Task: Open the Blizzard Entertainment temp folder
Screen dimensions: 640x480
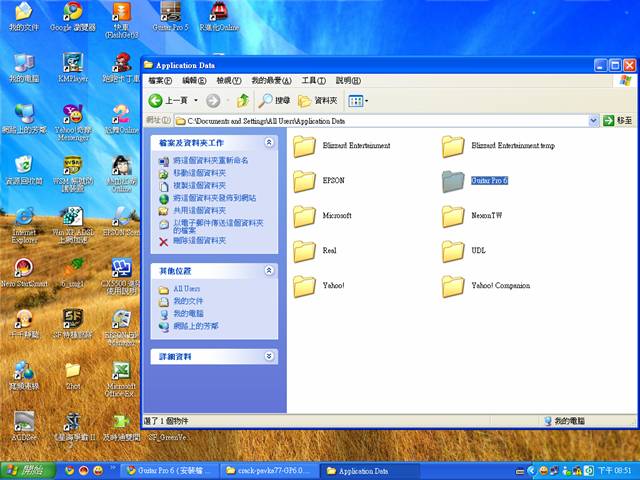Action: pos(498,146)
